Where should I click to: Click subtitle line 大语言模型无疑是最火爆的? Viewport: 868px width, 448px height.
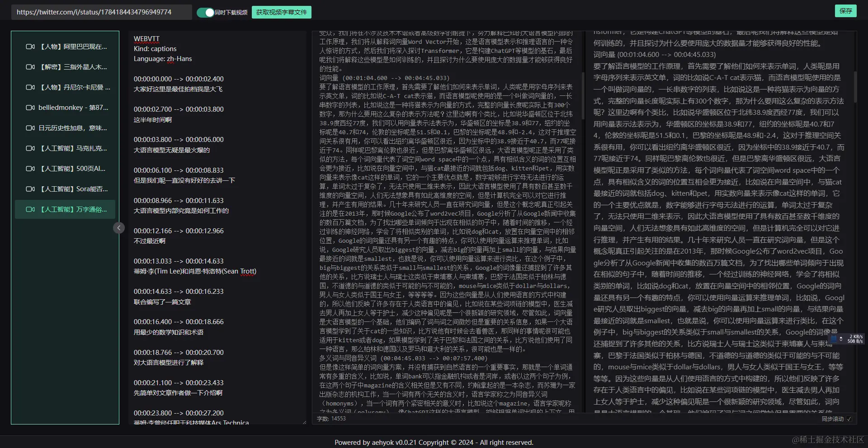tap(172, 150)
